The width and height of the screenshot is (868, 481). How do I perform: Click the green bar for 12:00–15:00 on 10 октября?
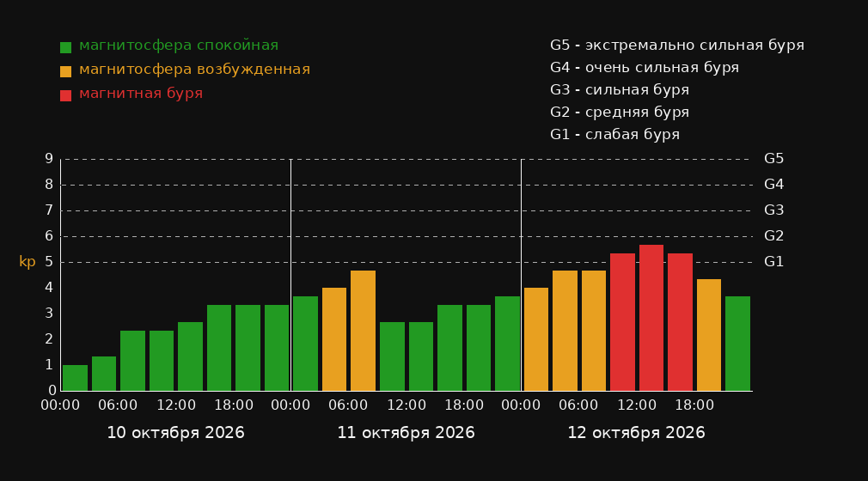click(x=191, y=356)
